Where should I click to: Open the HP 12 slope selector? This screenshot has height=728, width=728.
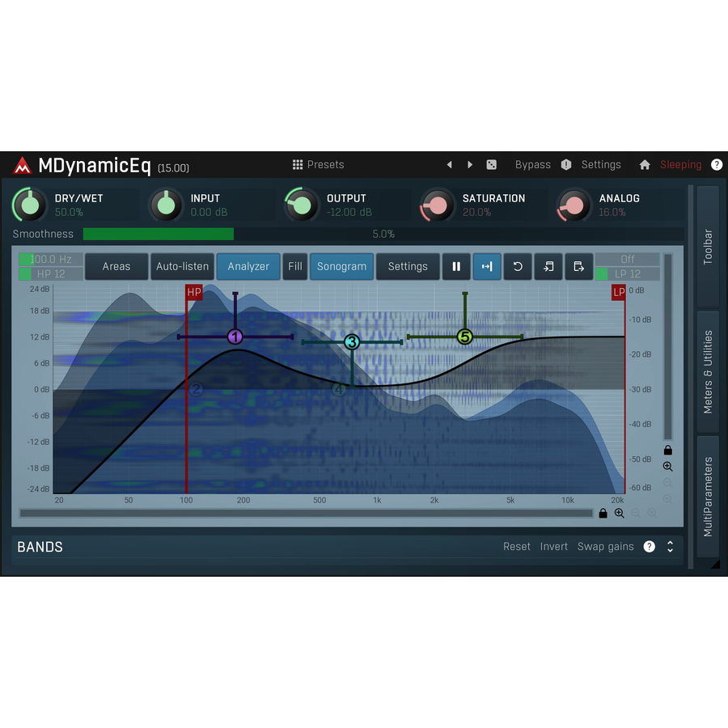click(x=51, y=274)
